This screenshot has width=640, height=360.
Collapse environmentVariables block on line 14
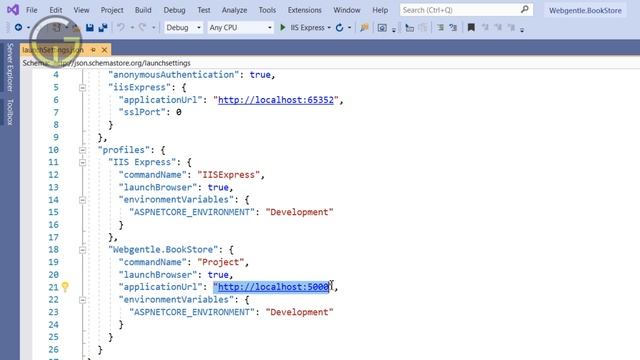tap(82, 200)
